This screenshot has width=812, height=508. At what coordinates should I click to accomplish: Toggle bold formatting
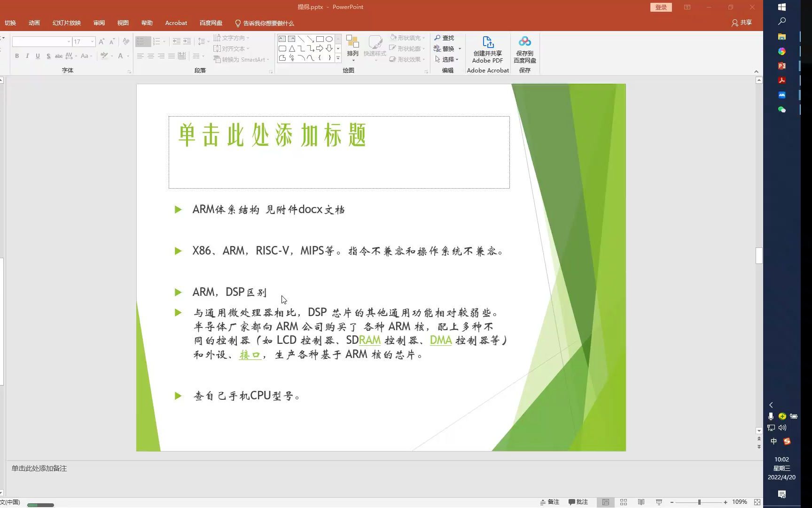pyautogui.click(x=16, y=56)
